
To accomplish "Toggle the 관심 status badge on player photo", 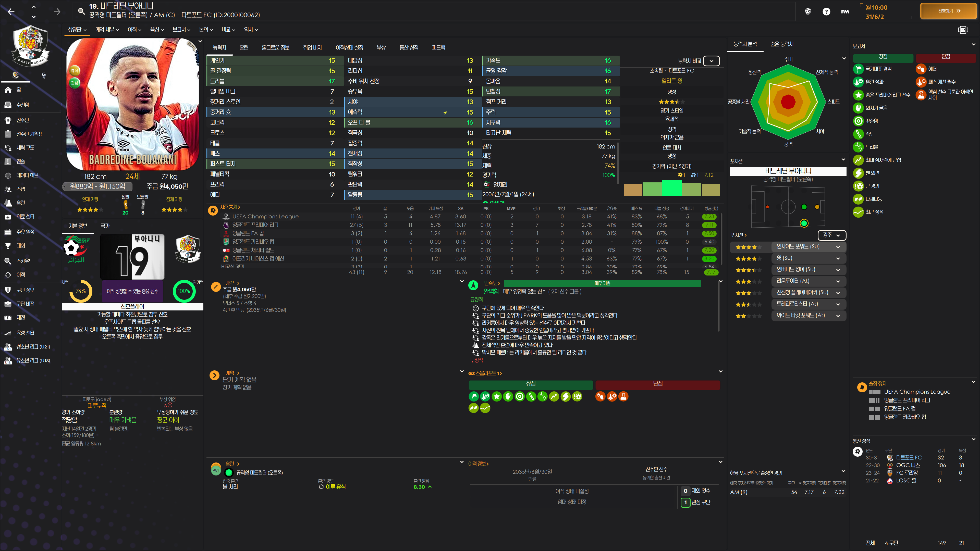I will [x=75, y=82].
